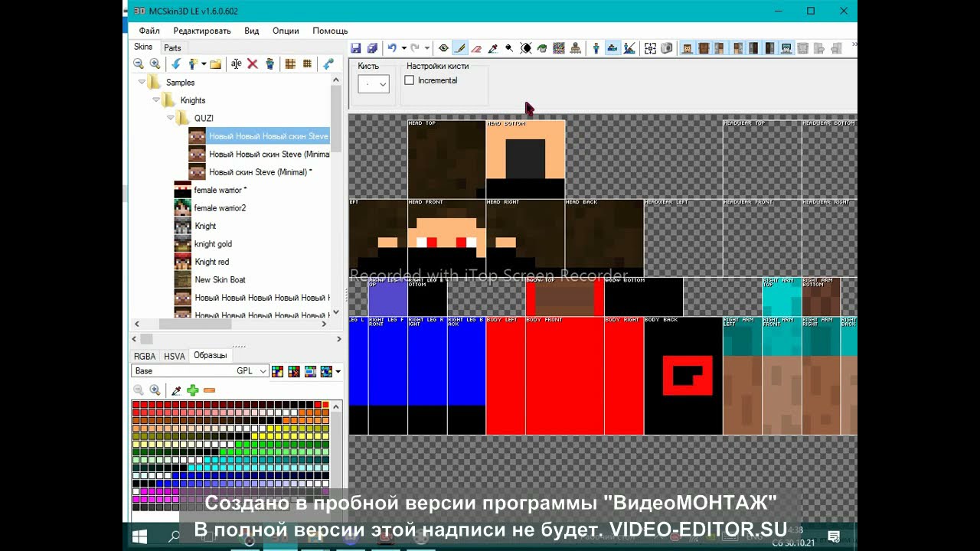Toggle chest part visibility
This screenshot has width=980, height=551.
click(704, 48)
